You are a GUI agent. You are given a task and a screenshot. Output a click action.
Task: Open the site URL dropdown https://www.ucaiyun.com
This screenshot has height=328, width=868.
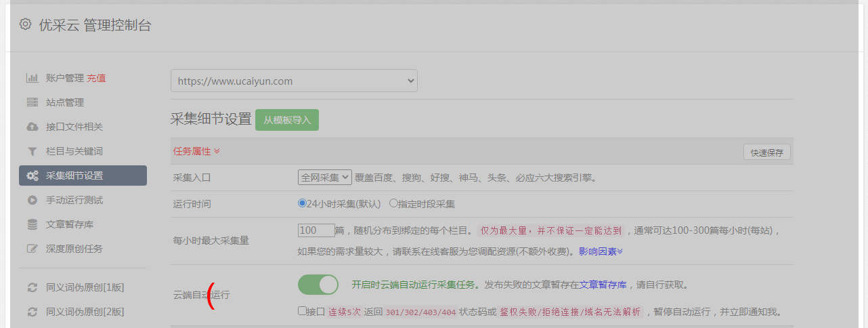coord(294,81)
